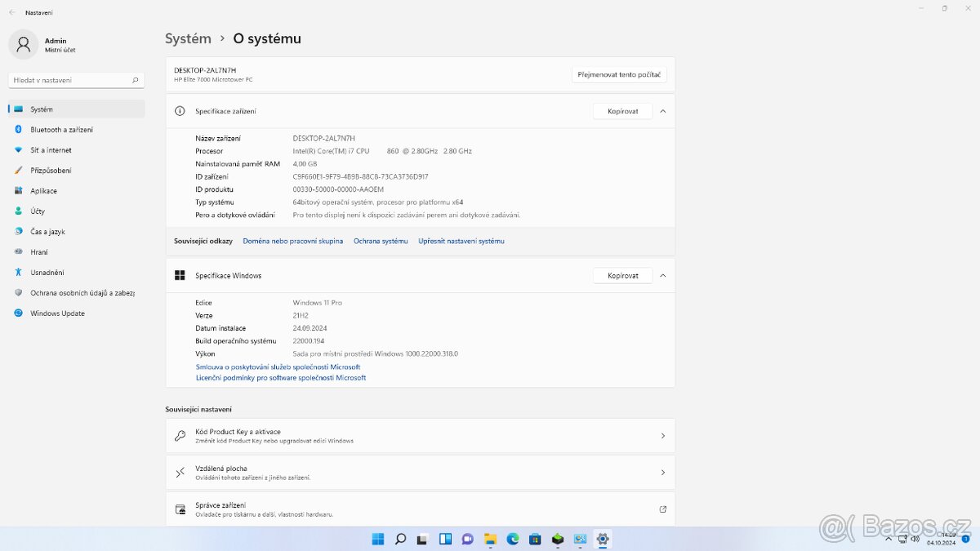980x551 pixels.
Task: Collapse the Specifikace zařízení section
Action: (x=662, y=111)
